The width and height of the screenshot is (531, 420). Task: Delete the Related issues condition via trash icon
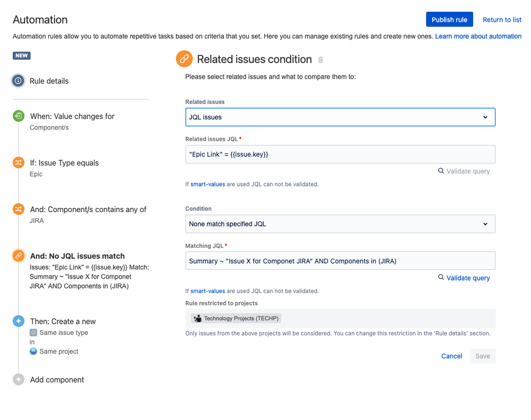[x=321, y=60]
